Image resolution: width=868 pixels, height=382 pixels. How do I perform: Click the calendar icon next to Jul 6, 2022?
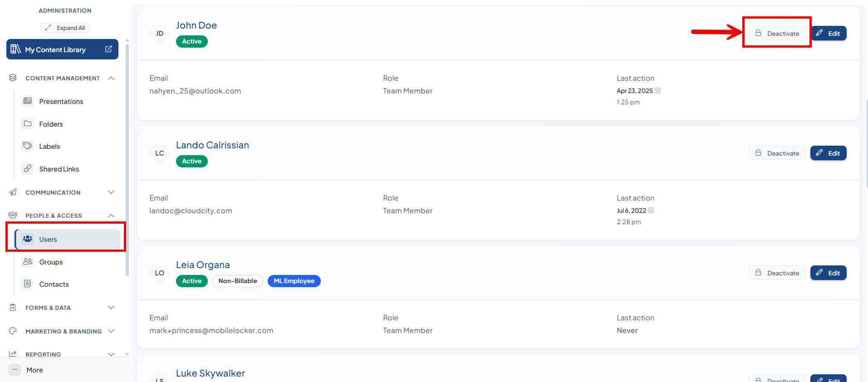(651, 210)
